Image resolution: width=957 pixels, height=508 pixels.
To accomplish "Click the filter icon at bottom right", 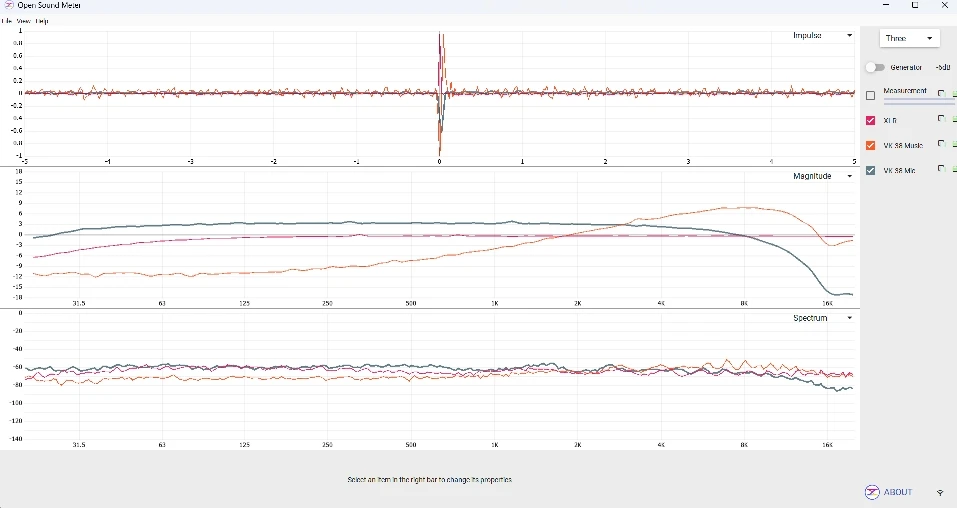I will [940, 492].
